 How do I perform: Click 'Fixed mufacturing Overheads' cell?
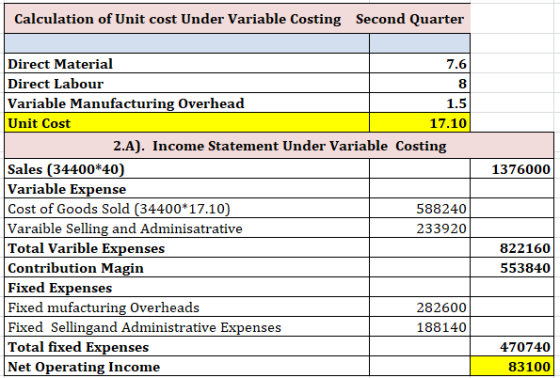pyautogui.click(x=187, y=307)
